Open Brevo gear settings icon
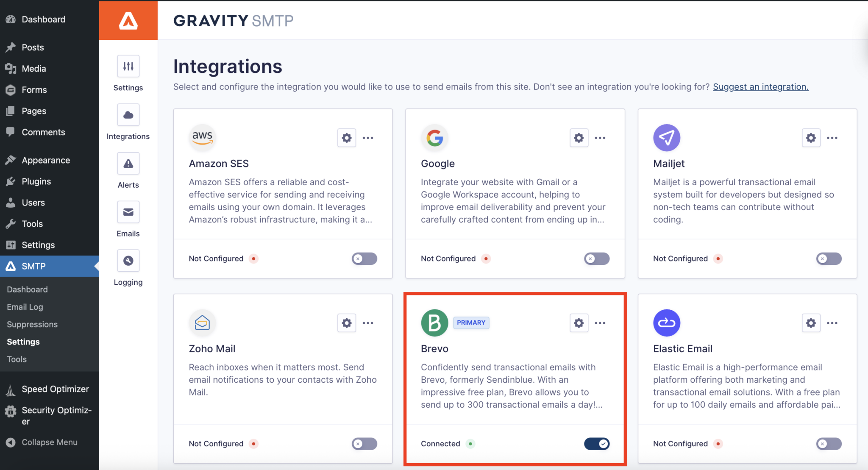Image resolution: width=868 pixels, height=470 pixels. tap(579, 323)
